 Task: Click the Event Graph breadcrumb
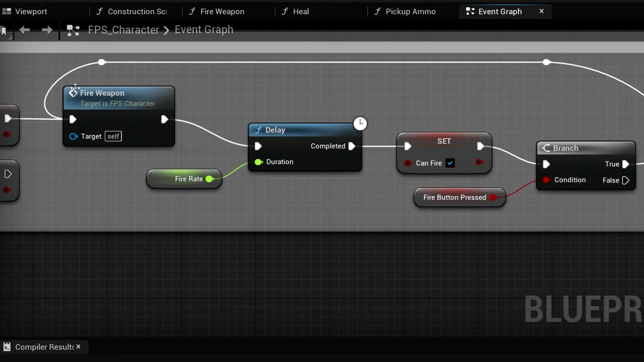(204, 30)
